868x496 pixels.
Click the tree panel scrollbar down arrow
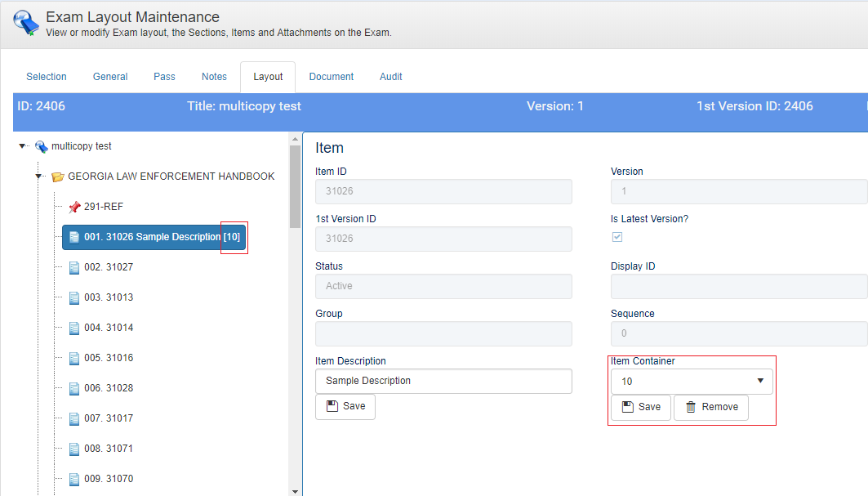point(296,490)
